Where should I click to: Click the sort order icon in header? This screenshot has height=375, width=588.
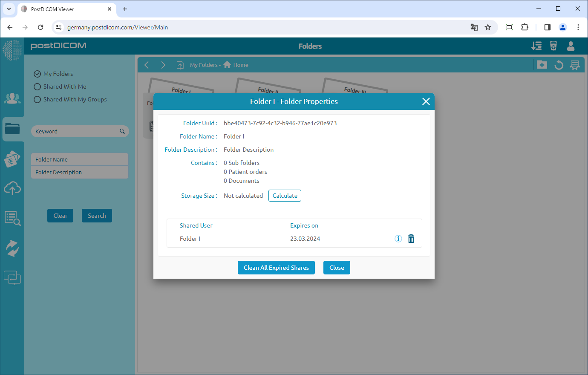pos(536,46)
